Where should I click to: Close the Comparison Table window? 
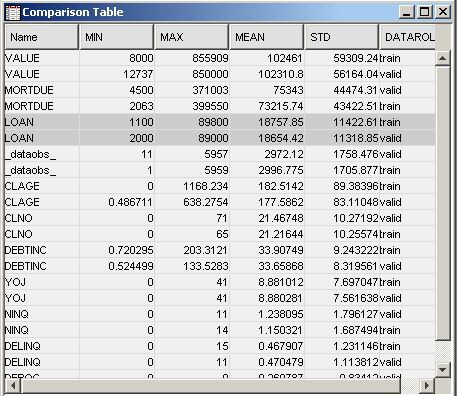pos(443,12)
